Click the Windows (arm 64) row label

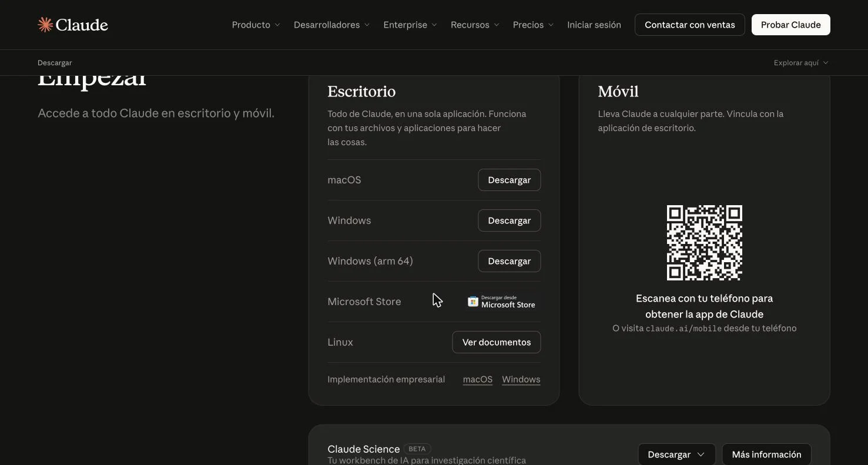tap(370, 261)
